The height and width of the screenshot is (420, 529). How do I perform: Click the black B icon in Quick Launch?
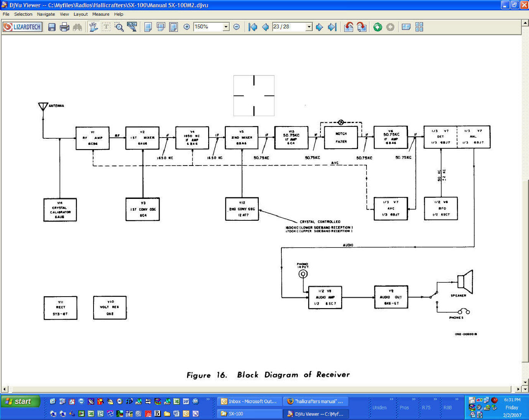click(157, 413)
